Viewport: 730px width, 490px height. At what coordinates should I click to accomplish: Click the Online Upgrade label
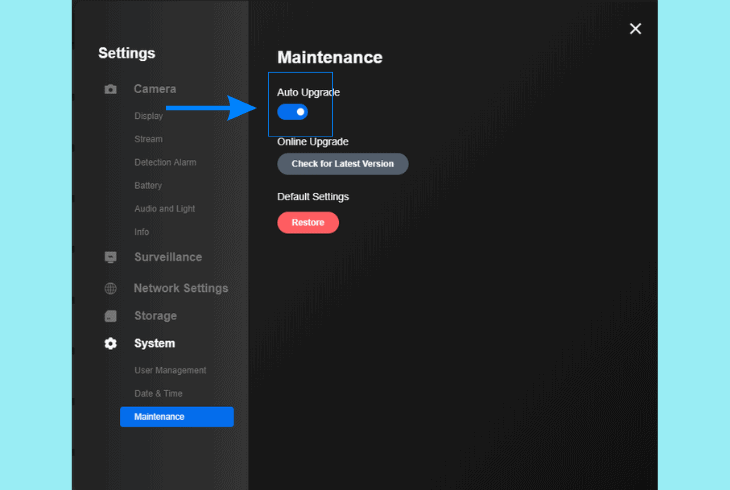(x=313, y=142)
